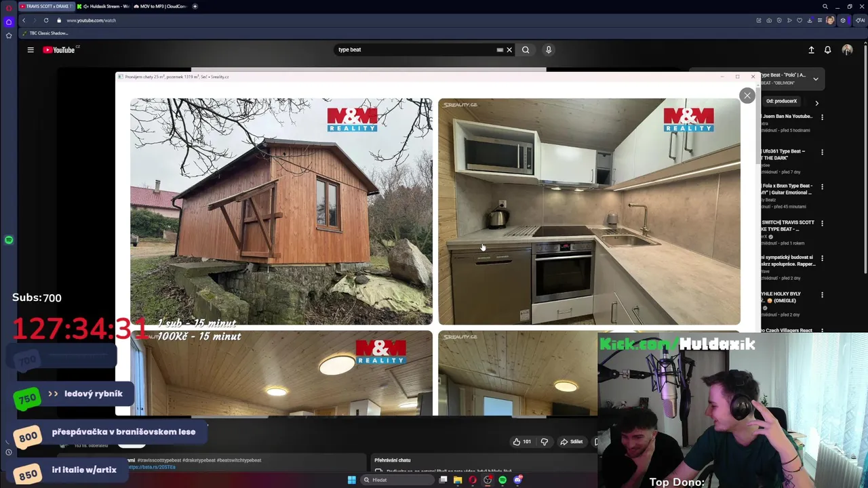Open the browser downloads icon
This screenshot has width=868, height=488.
(x=810, y=20)
